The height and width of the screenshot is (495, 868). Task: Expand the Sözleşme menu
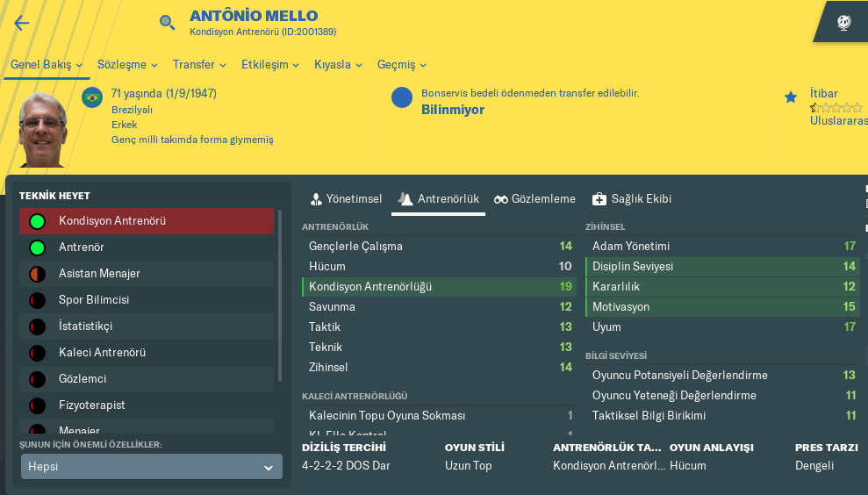pyautogui.click(x=127, y=65)
